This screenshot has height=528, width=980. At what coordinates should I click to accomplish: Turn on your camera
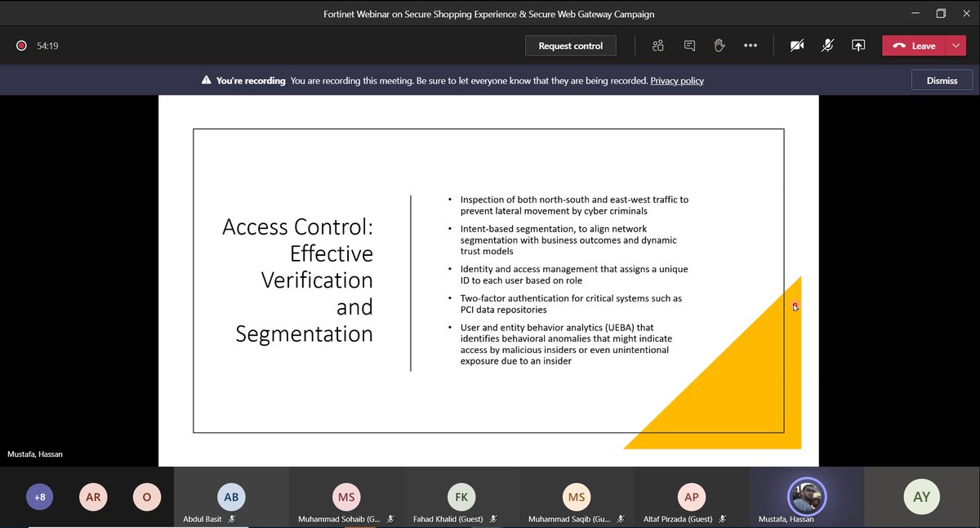click(796, 46)
